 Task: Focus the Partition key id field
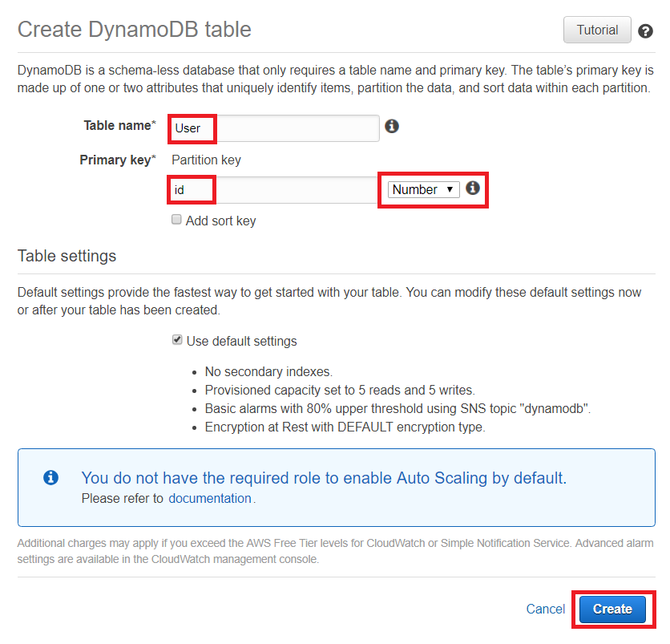[x=274, y=190]
